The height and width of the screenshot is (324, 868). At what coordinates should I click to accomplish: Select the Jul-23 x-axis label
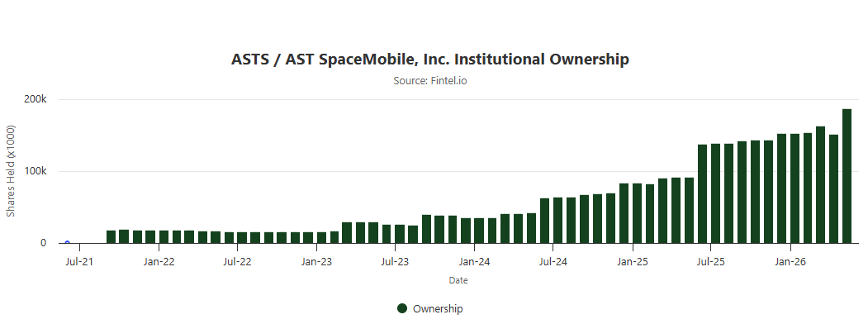click(394, 261)
